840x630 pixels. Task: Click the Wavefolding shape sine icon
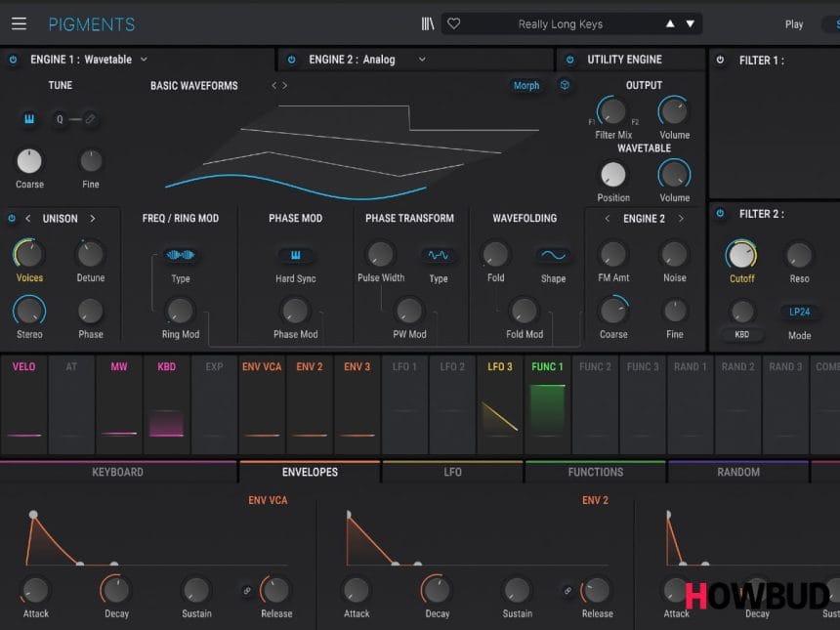[x=553, y=256]
